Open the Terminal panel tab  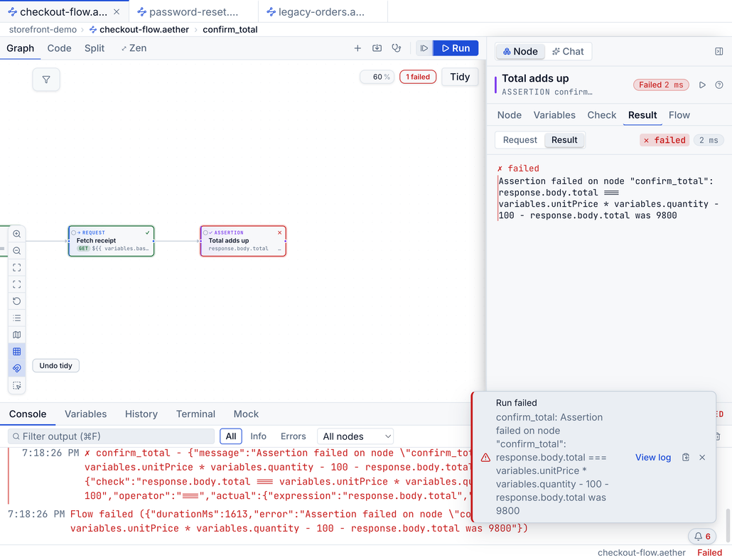coord(195,414)
